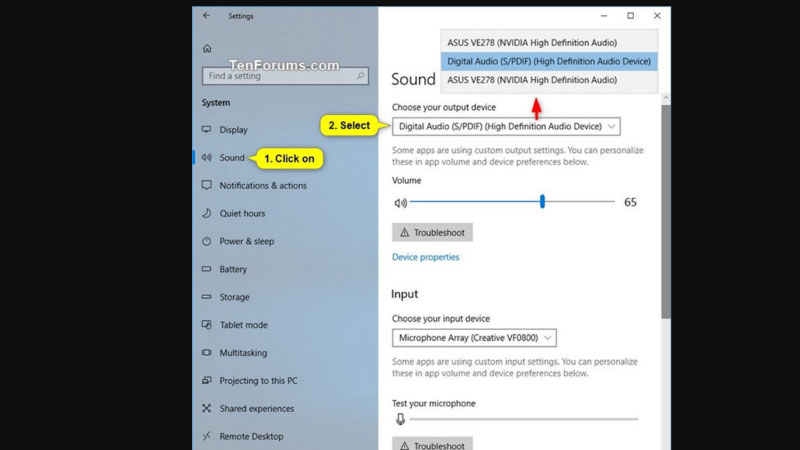Click the warning icon on the output Troubleshoot button

coord(405,233)
